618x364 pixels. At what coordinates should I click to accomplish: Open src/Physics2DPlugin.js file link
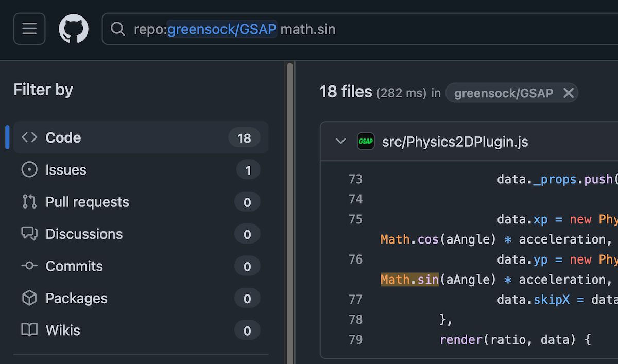coord(455,142)
